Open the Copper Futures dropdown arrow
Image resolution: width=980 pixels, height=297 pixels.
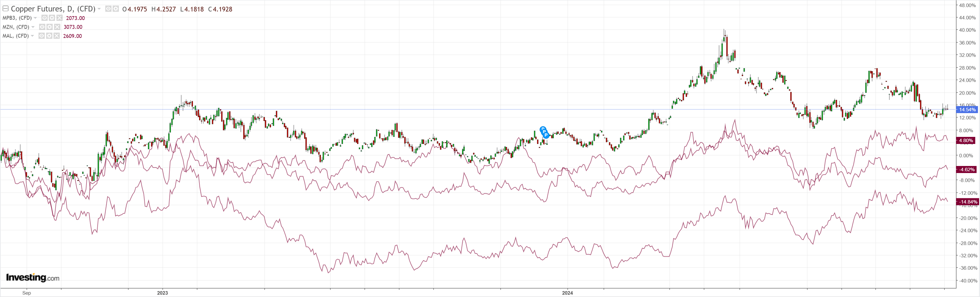99,9
